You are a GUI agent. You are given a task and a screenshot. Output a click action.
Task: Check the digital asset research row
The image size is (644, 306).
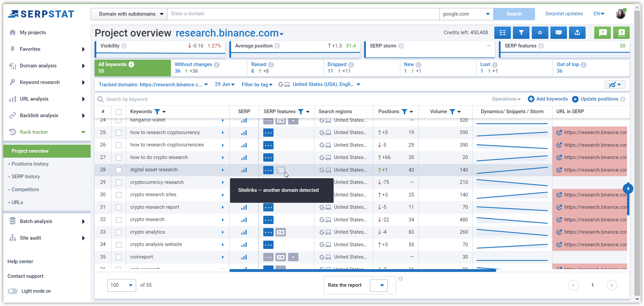point(119,170)
